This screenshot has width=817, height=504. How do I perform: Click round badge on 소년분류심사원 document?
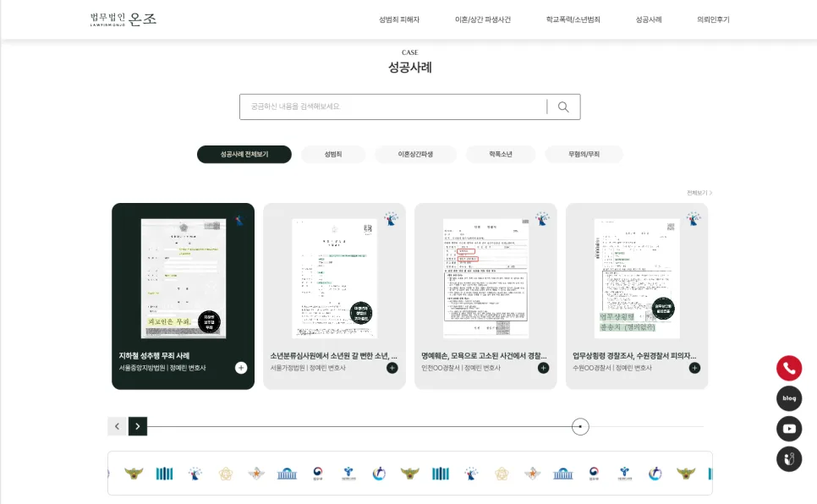click(x=361, y=313)
